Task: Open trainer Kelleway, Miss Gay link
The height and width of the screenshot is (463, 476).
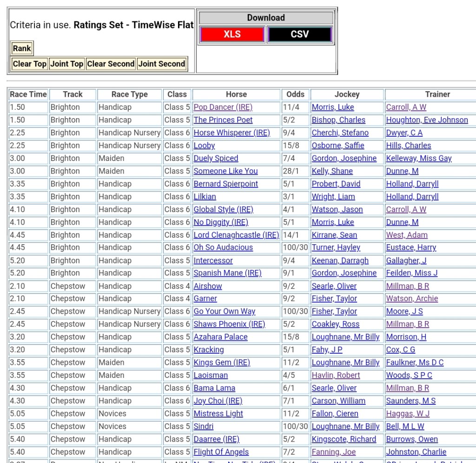Action: [418, 158]
